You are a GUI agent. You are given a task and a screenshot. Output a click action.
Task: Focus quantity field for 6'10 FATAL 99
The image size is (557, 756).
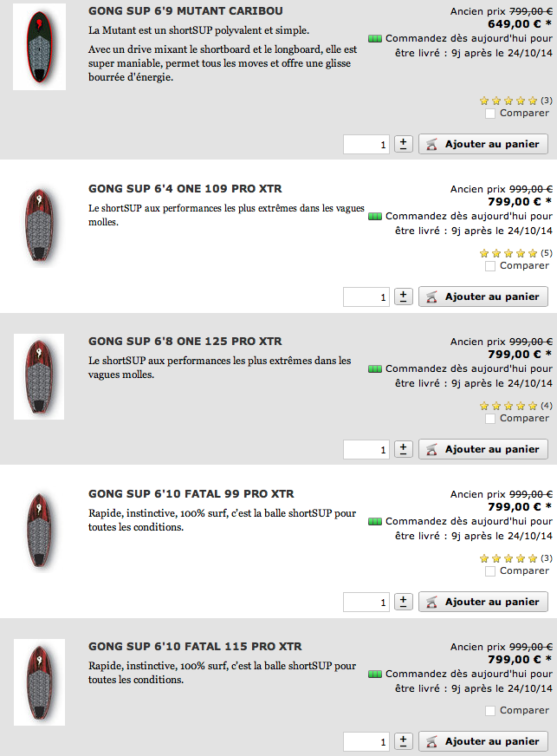(x=366, y=602)
